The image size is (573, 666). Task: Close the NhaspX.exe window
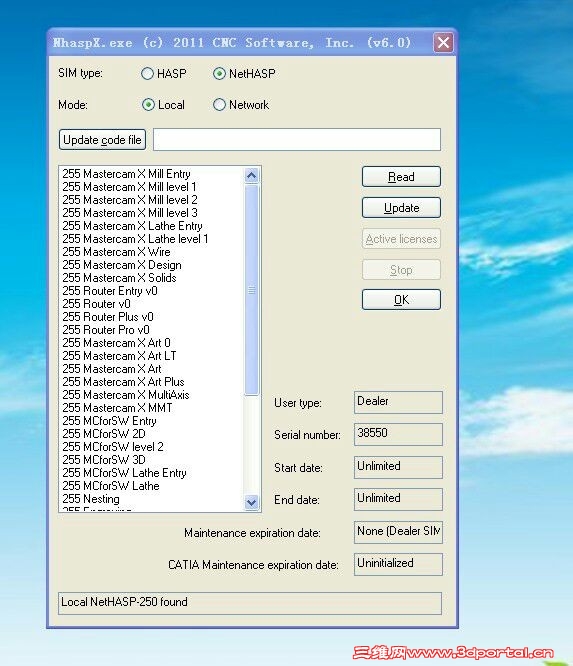[x=443, y=42]
